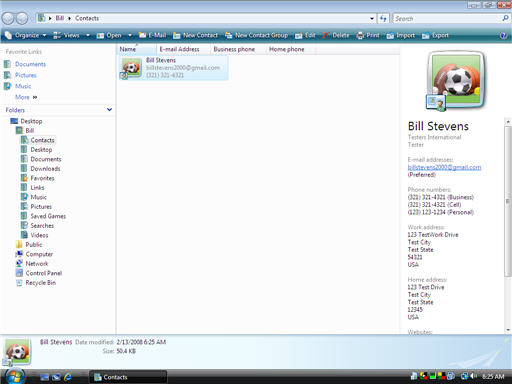Click the E-Mail toolbar button
This screenshot has width=512, height=384.
pyautogui.click(x=152, y=35)
